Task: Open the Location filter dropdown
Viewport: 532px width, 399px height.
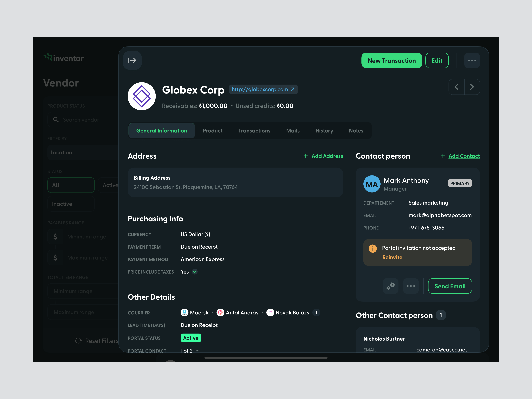Action: [x=83, y=152]
